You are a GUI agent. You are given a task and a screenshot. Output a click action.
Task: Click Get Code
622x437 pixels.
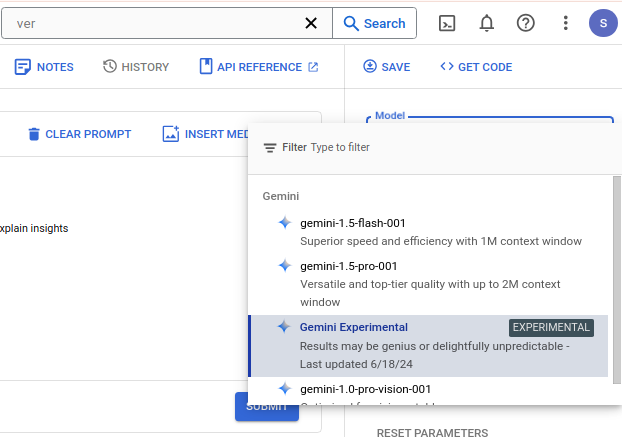pyautogui.click(x=476, y=67)
